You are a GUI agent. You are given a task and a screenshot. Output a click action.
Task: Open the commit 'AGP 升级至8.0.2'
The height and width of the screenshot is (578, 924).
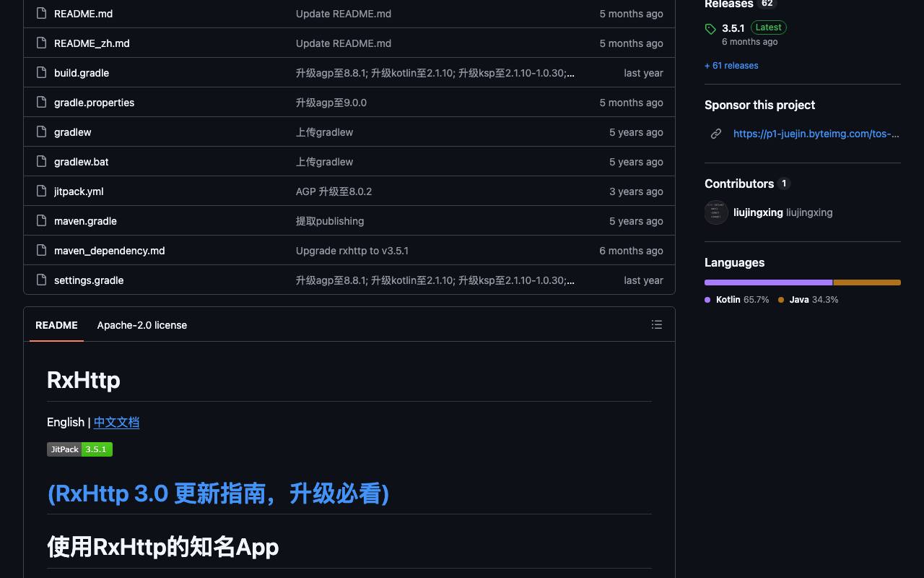334,191
